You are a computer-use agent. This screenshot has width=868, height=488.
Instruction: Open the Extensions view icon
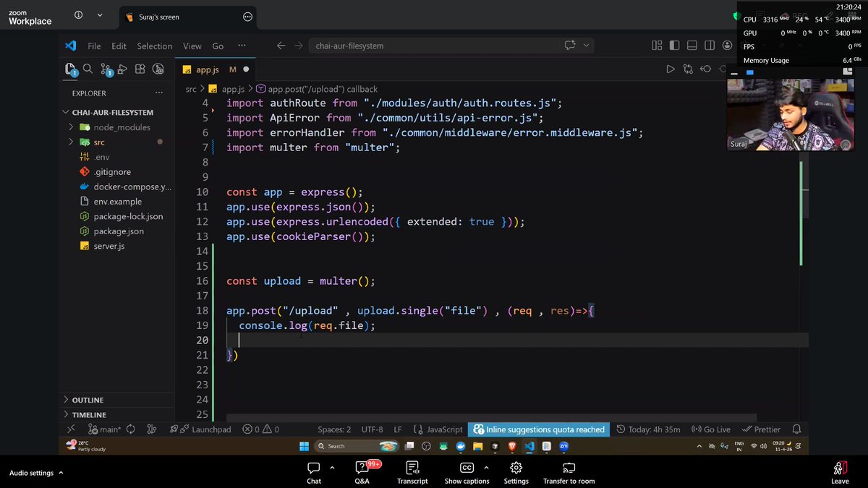140,69
